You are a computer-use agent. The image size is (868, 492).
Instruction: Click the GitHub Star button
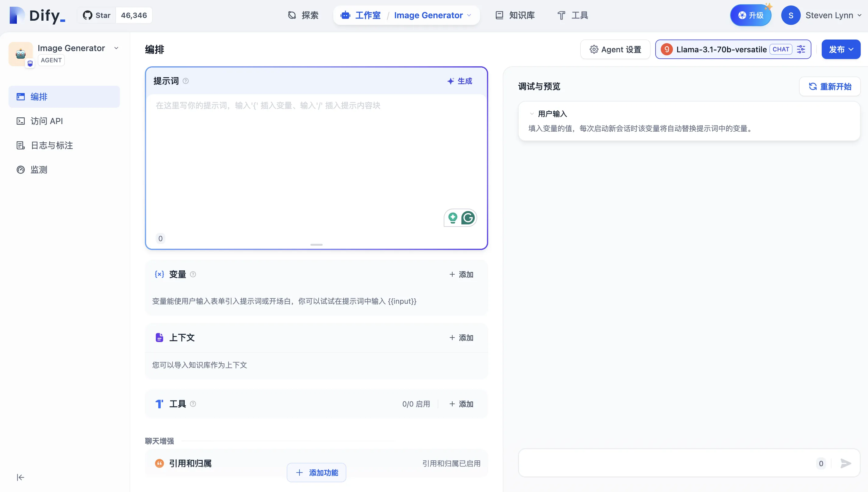click(97, 15)
